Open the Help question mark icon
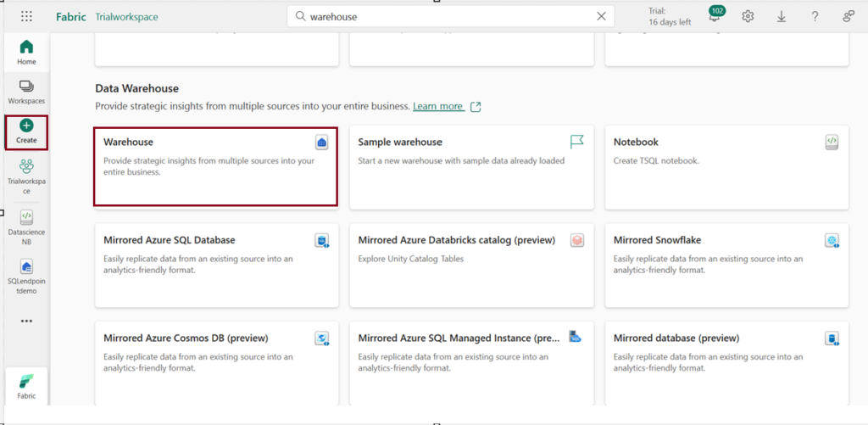 (815, 16)
